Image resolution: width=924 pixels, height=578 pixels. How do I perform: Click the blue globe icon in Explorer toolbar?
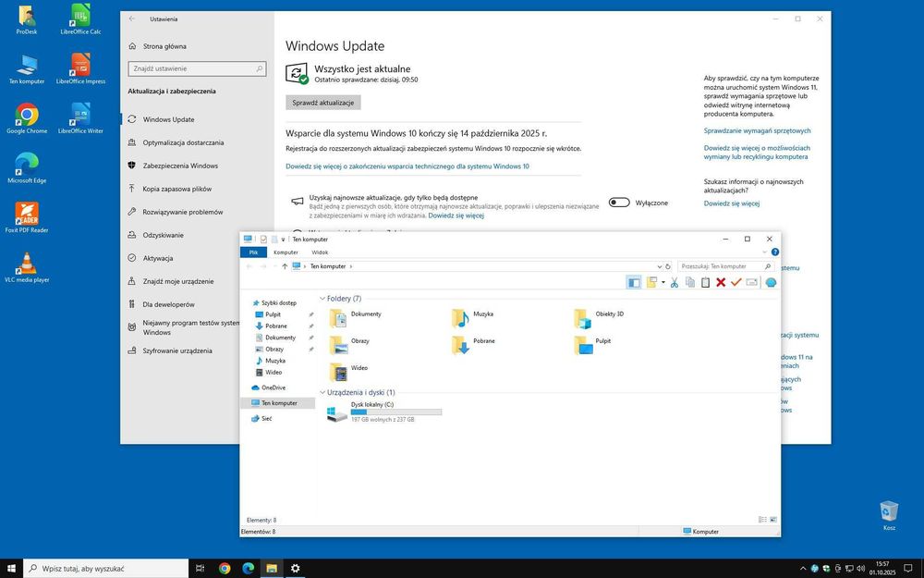point(771,282)
